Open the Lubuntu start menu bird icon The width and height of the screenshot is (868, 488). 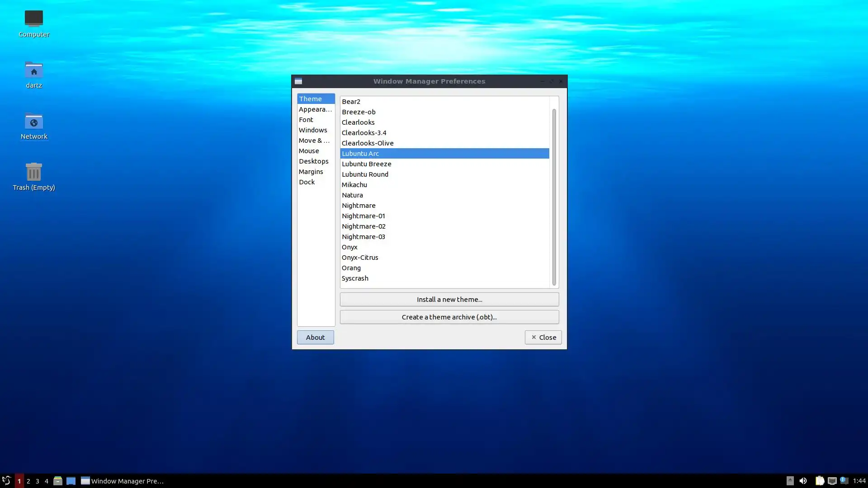coord(6,481)
